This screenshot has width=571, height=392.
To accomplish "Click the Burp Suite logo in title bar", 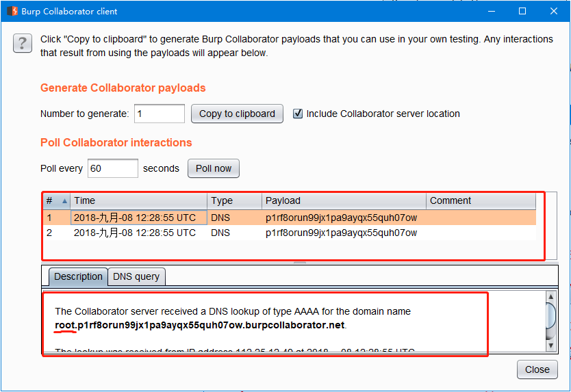I will point(12,11).
